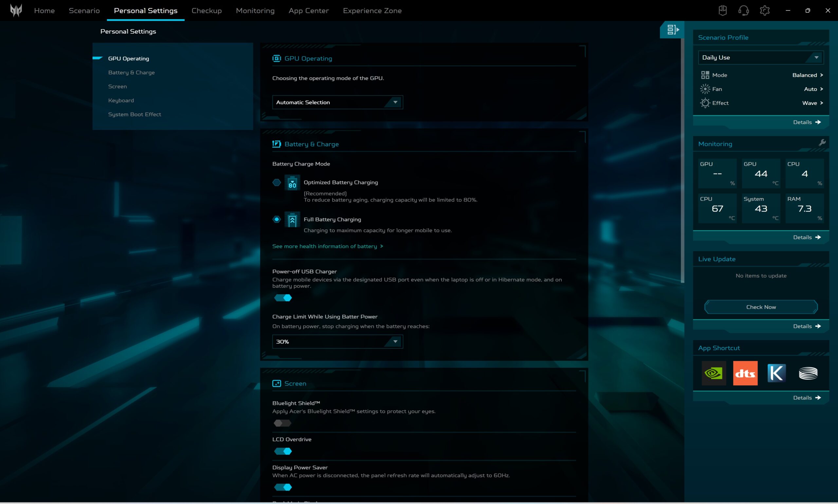Click the Monitoring wrench settings icon
The image size is (838, 504).
822,143
